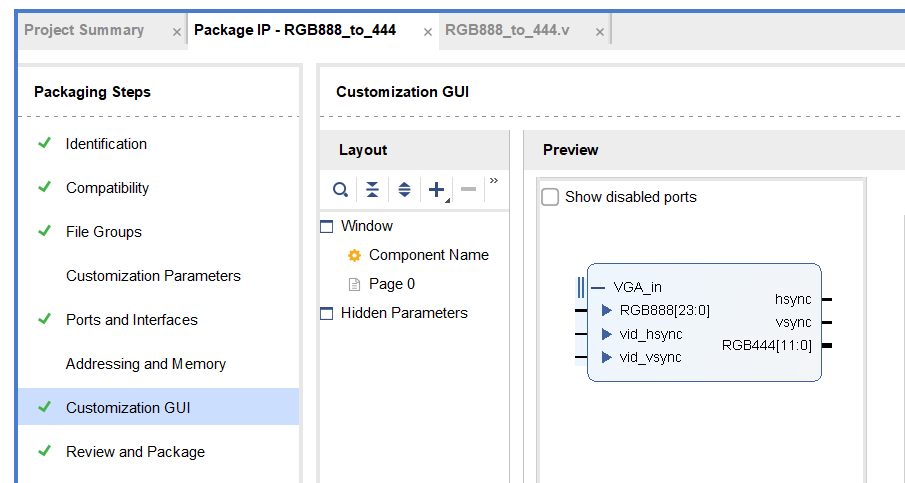Collapse the VGA_in interface in preview
Viewport: 905px width, 483px height.
coord(599,287)
